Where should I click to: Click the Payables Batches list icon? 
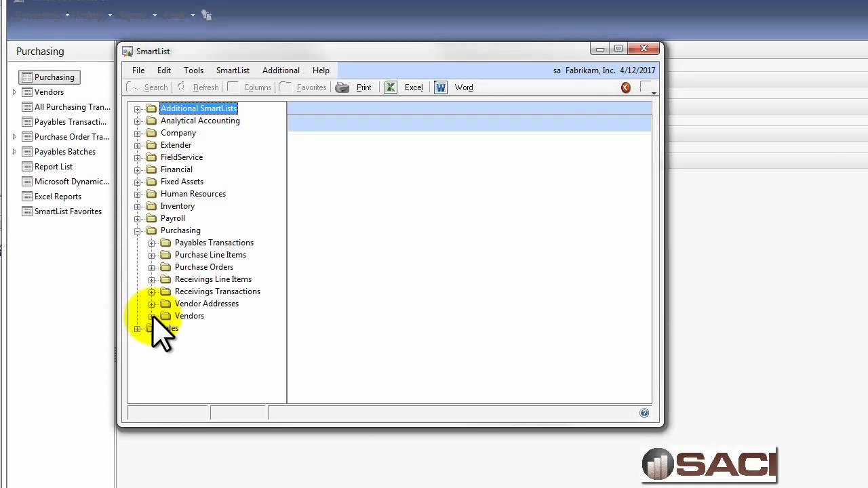(27, 152)
